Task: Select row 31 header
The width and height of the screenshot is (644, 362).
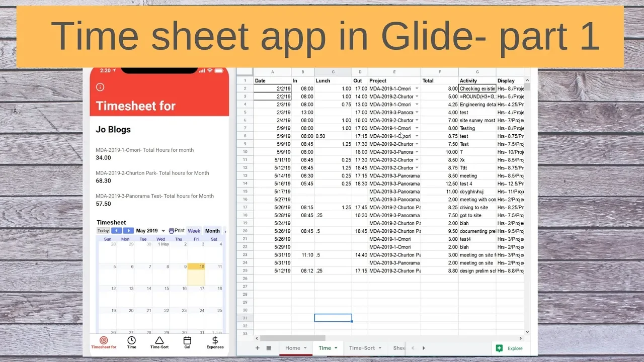Action: (245, 318)
